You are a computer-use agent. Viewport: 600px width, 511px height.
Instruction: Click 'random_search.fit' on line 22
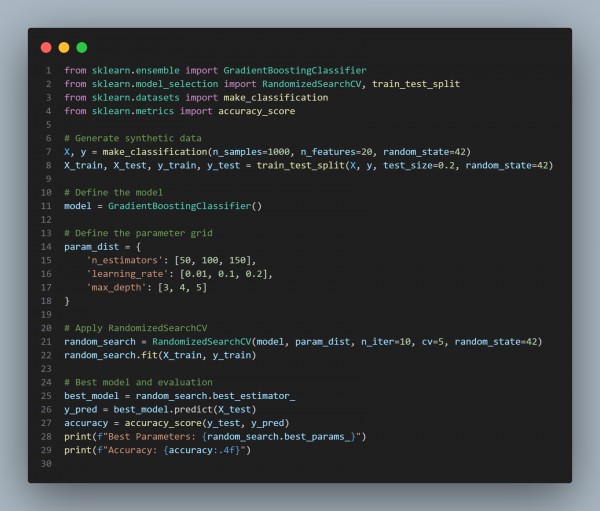(111, 355)
